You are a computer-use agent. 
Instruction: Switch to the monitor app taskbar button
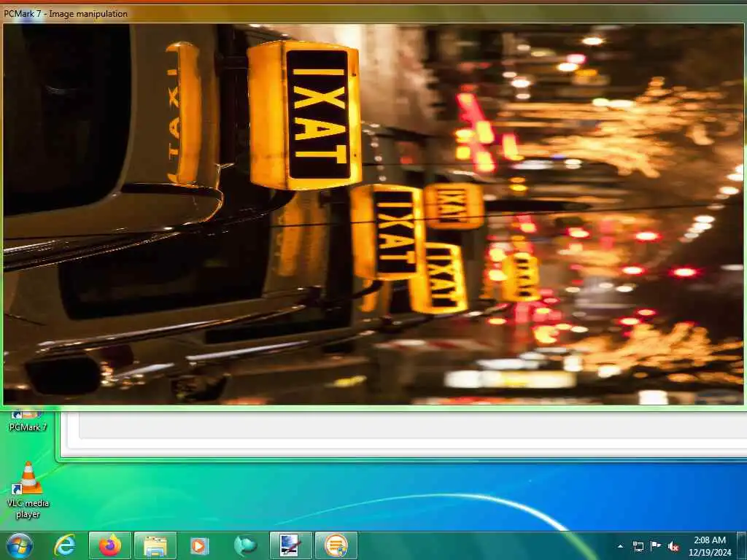tap(290, 545)
